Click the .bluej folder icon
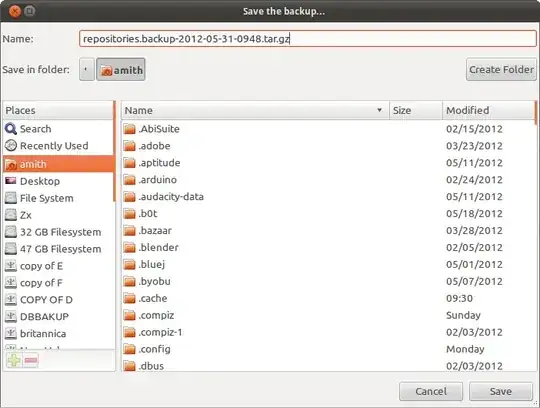Screen dimensions: 540x408 coord(129,264)
